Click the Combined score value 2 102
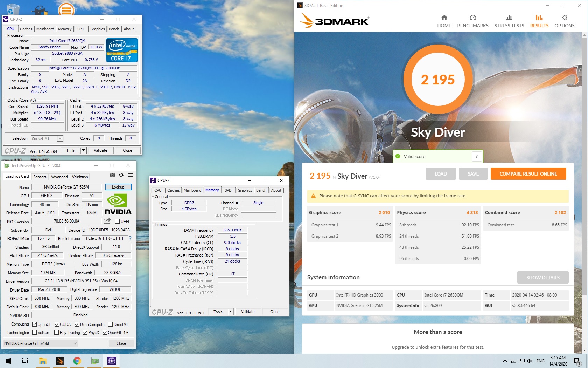Viewport: 588px width, 368px height. pyautogui.click(x=560, y=212)
